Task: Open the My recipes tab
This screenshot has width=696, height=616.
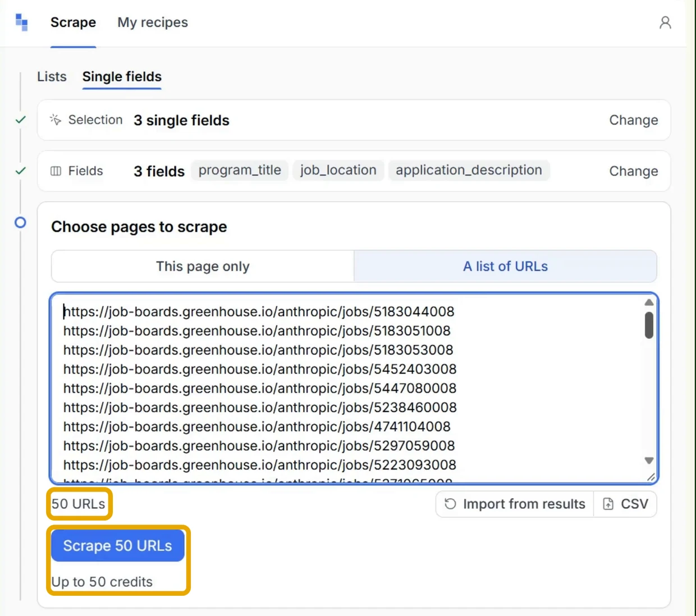Action: click(x=153, y=22)
